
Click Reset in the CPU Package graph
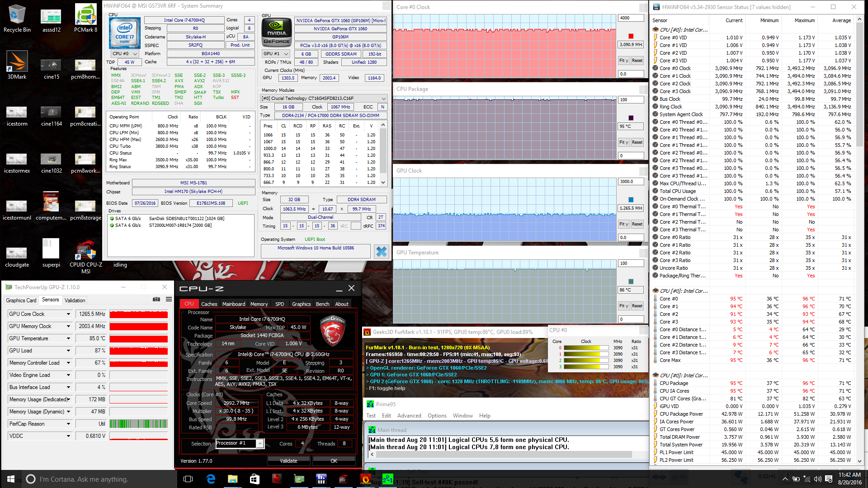click(637, 142)
